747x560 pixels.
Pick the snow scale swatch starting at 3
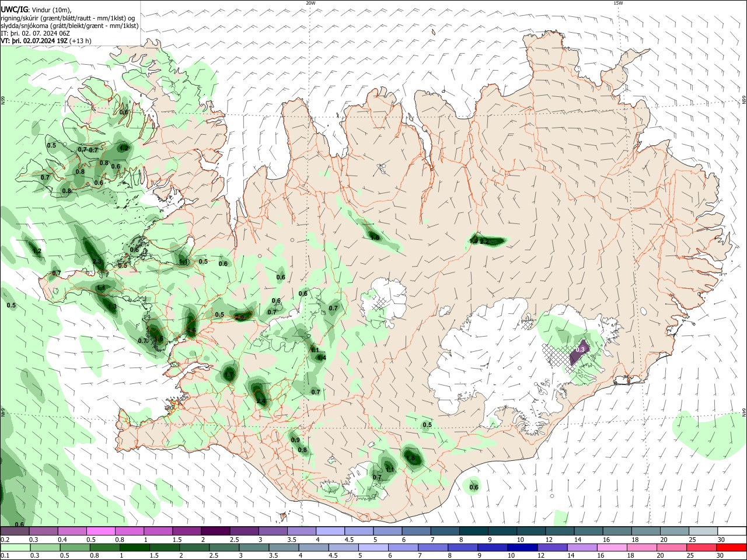click(273, 531)
